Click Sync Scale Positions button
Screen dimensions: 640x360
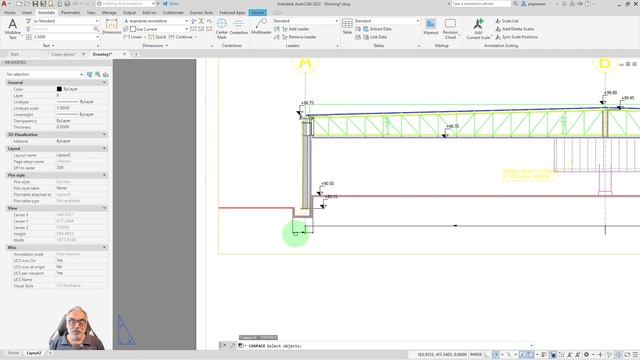tap(516, 37)
